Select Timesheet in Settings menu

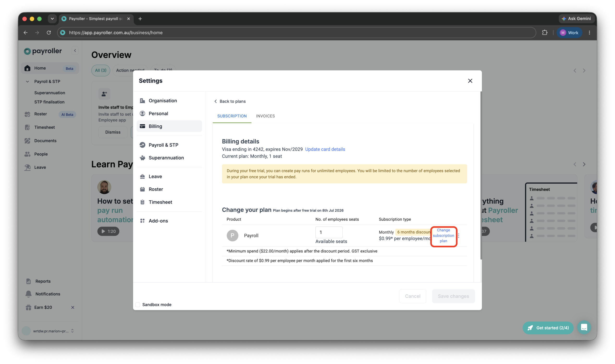click(x=169, y=202)
